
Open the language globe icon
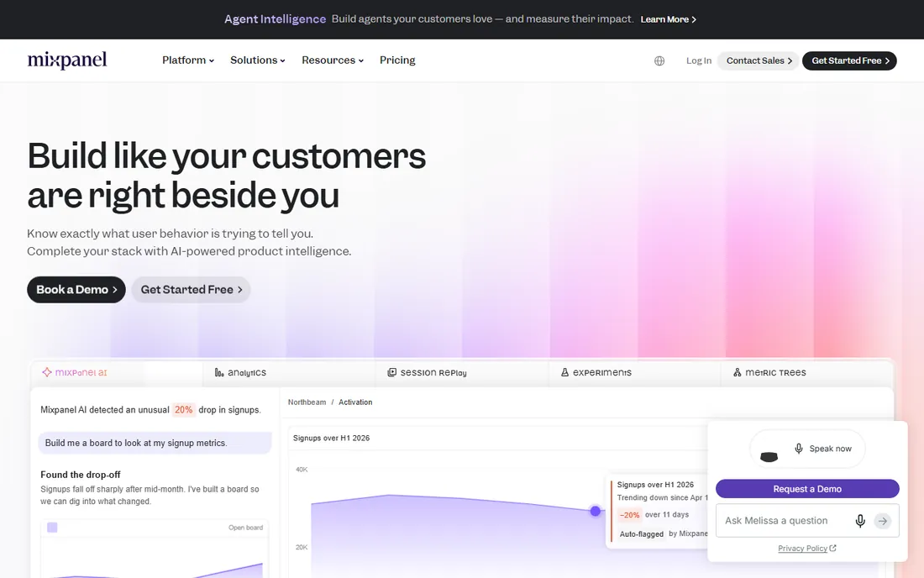(x=659, y=60)
